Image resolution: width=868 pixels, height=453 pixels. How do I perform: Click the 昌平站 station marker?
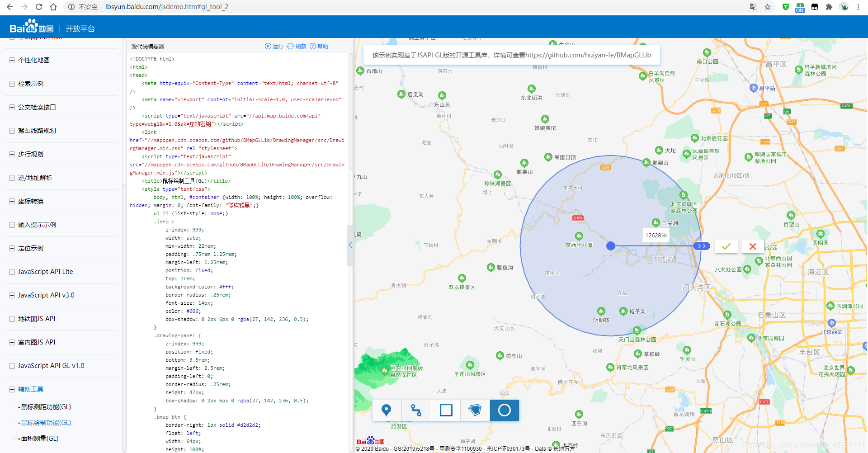pos(753,88)
